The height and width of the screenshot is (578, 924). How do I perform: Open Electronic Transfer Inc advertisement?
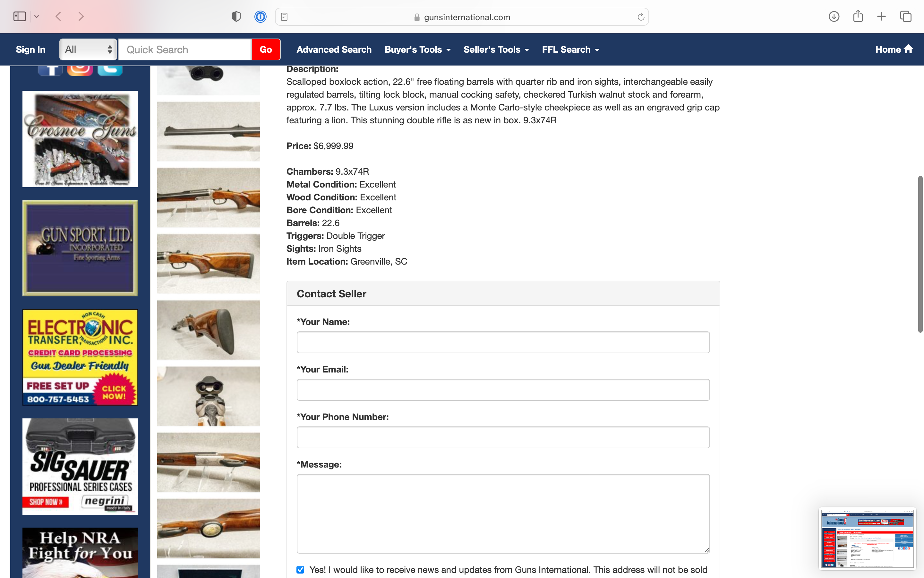[x=80, y=357]
